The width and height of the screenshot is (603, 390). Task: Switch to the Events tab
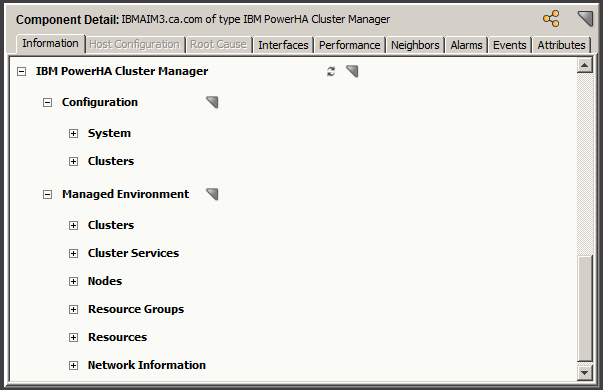tap(510, 45)
